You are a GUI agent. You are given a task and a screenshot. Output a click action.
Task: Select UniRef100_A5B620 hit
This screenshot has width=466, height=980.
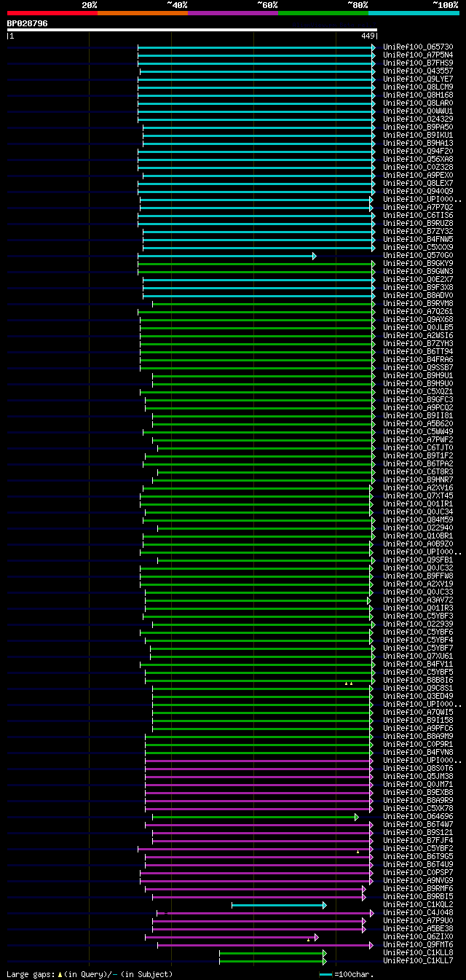click(x=419, y=423)
